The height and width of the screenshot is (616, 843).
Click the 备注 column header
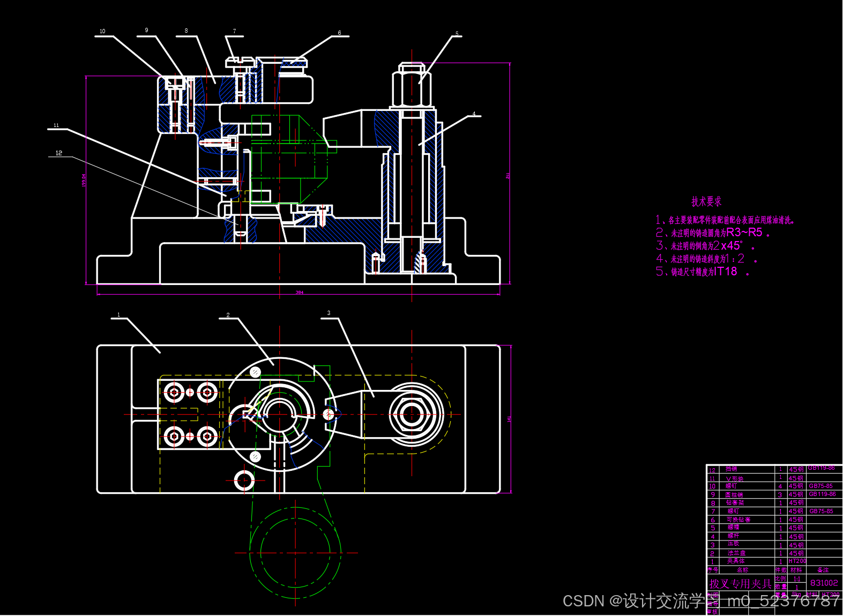coord(823,570)
